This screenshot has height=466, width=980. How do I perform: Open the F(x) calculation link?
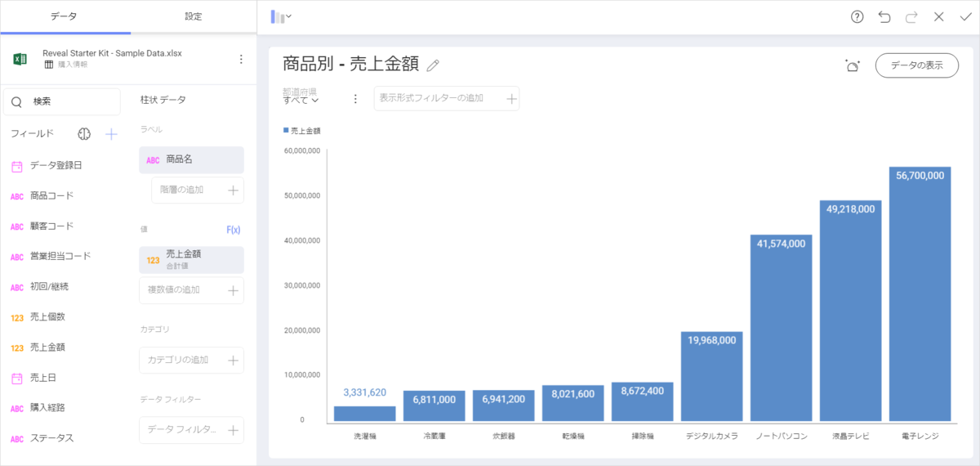(234, 230)
